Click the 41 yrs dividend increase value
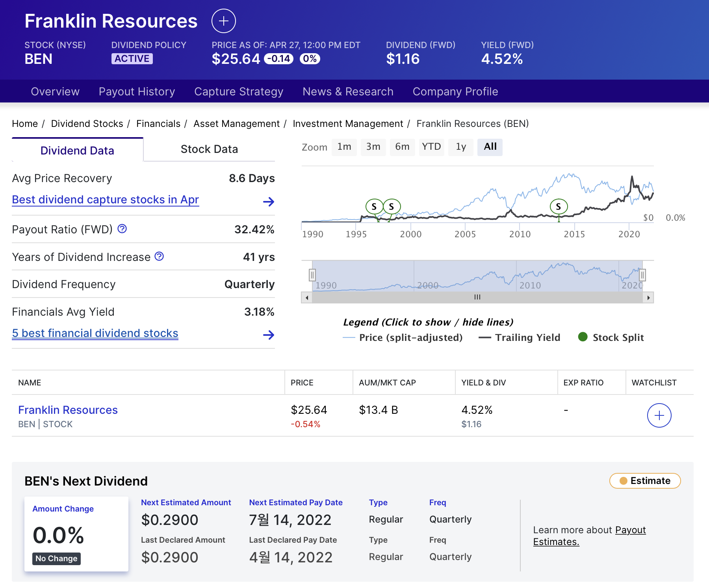Screen dimensions: 709x588 tap(259, 257)
